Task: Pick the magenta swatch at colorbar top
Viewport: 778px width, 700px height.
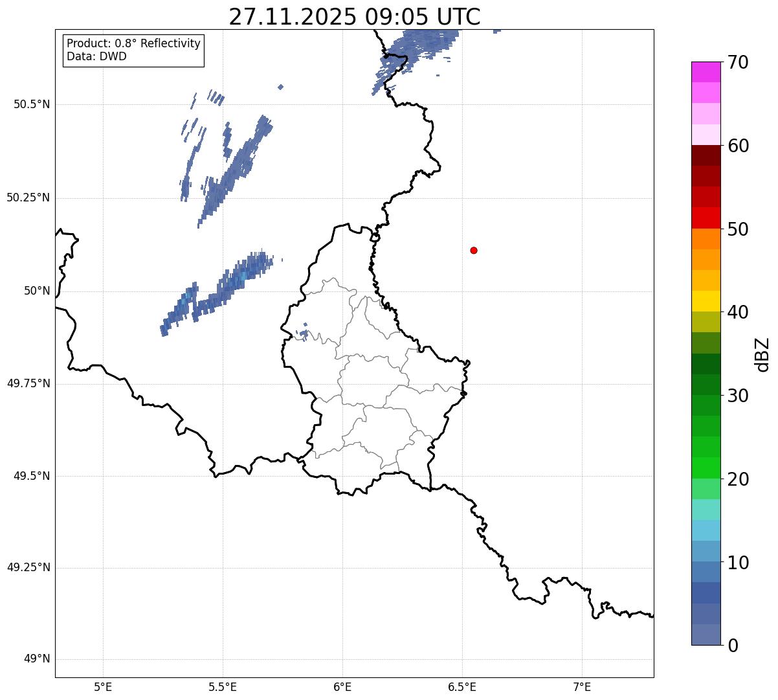Action: tap(706, 72)
